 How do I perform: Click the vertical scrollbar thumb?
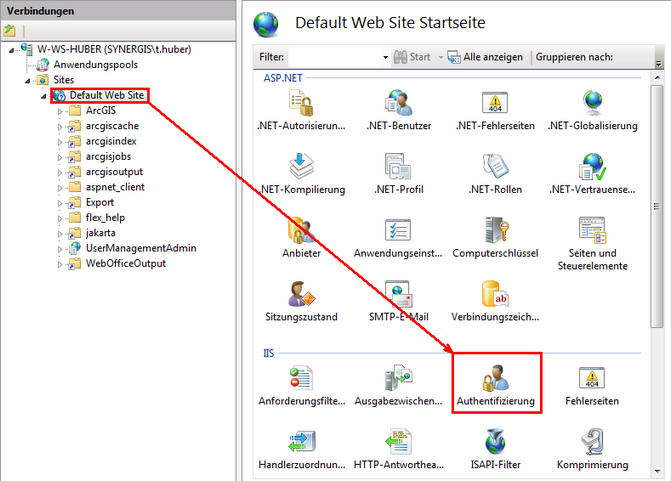[657, 206]
